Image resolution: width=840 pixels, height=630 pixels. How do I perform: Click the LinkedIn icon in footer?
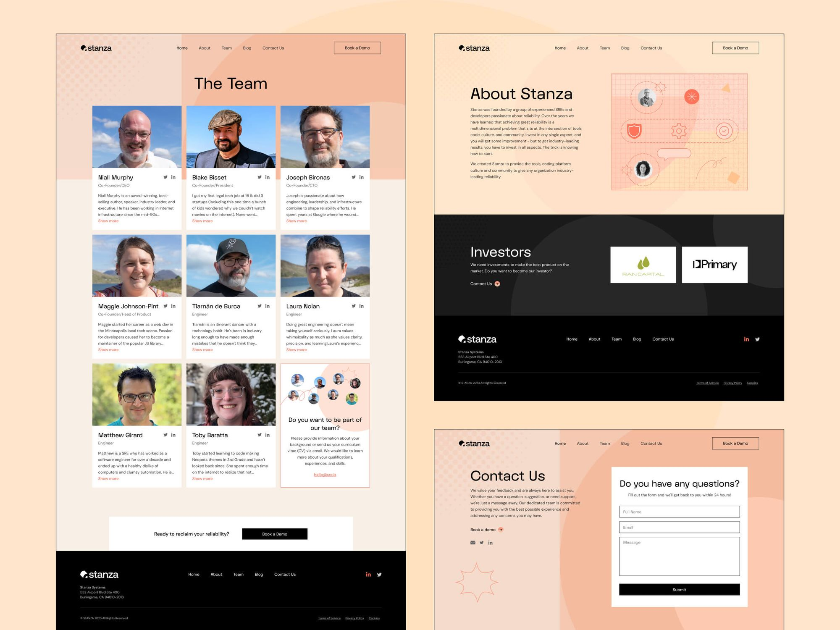[x=368, y=575]
